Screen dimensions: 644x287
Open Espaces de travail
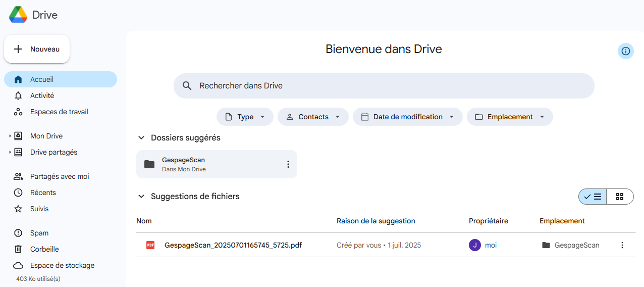coord(61,112)
